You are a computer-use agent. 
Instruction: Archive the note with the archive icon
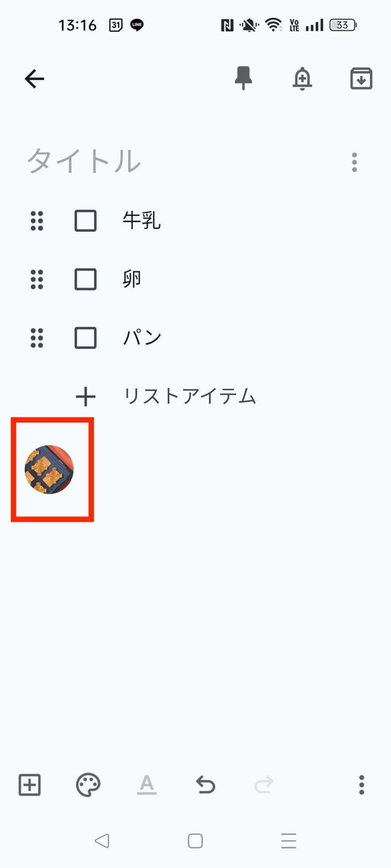pos(361,79)
